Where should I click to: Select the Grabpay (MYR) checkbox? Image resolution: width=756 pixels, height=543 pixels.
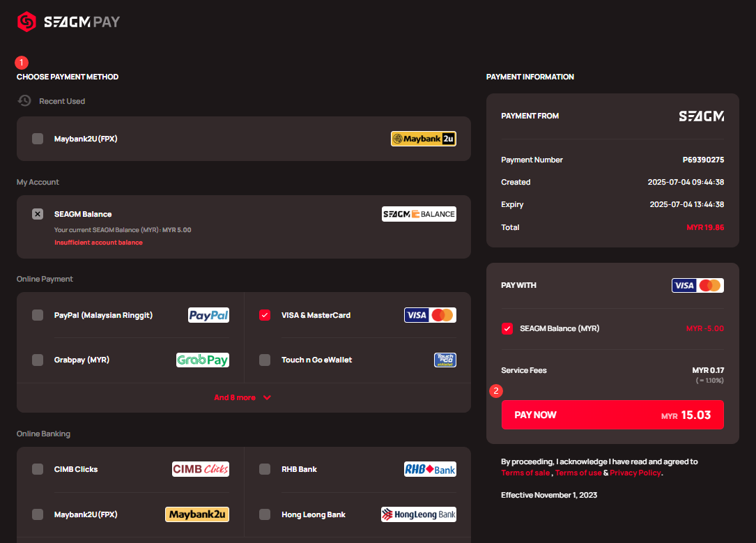[x=38, y=360]
